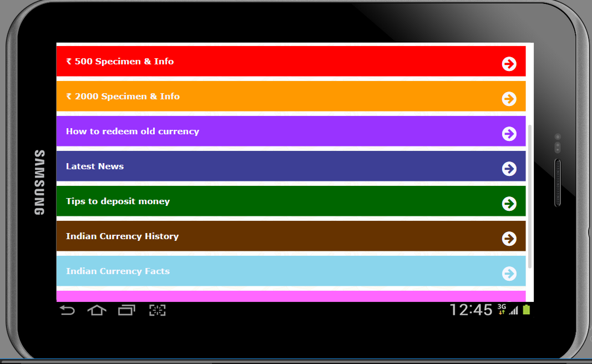
Task: Open Latest News entry
Action: [291, 166]
